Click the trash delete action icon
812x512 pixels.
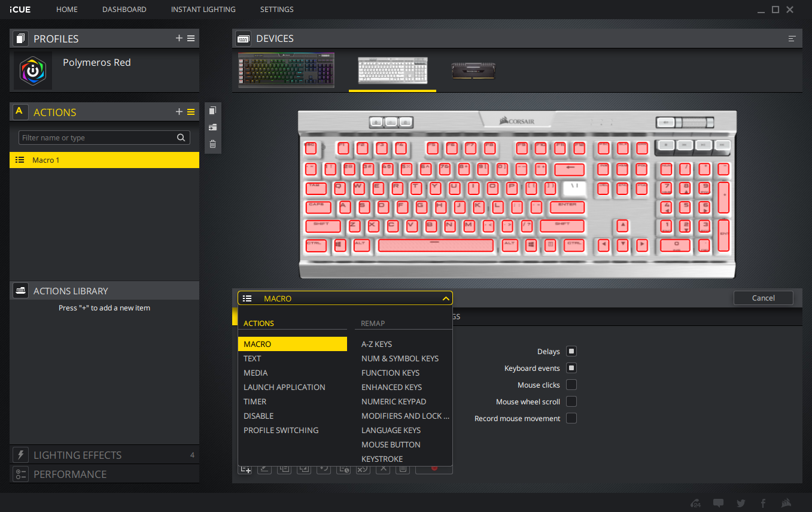point(212,144)
